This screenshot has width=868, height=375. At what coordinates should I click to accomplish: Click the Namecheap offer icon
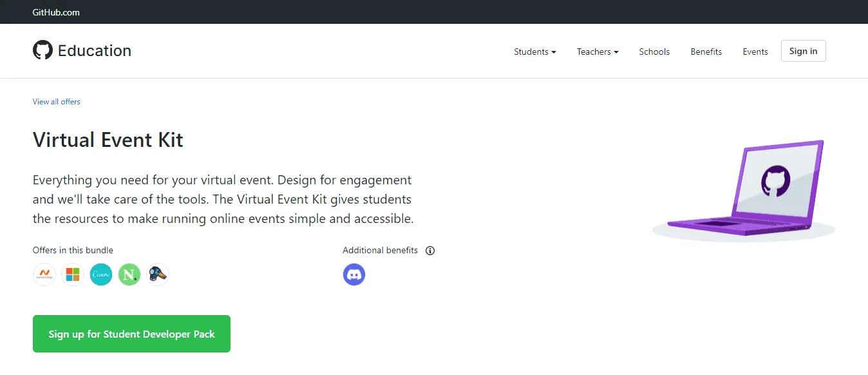[44, 275]
